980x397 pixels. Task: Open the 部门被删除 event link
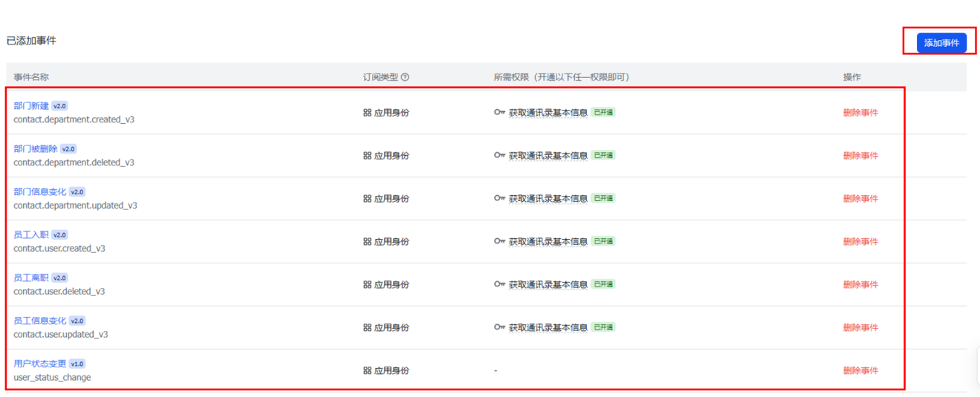(x=35, y=149)
